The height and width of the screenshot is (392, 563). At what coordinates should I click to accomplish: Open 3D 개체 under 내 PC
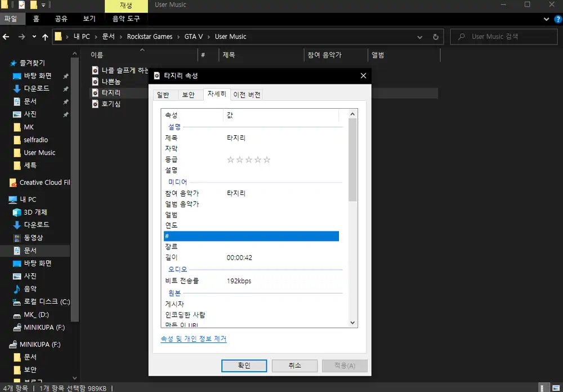(35, 212)
